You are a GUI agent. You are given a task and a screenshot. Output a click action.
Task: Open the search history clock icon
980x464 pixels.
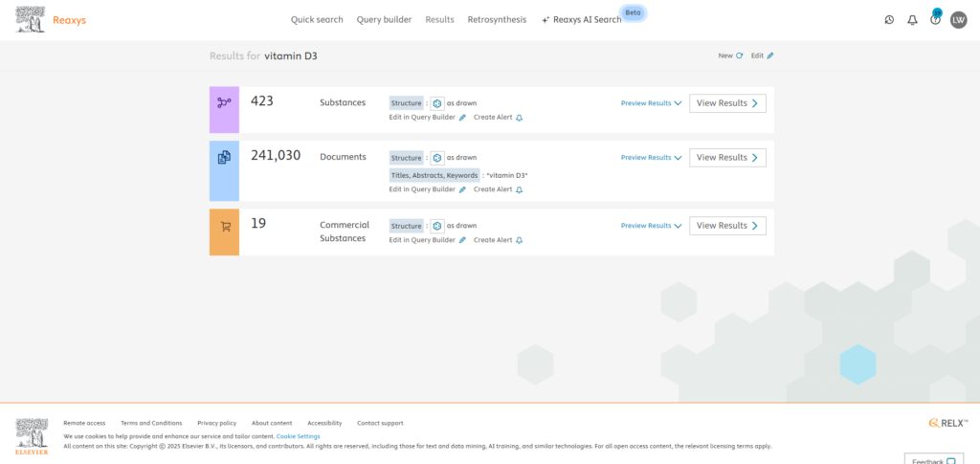889,20
